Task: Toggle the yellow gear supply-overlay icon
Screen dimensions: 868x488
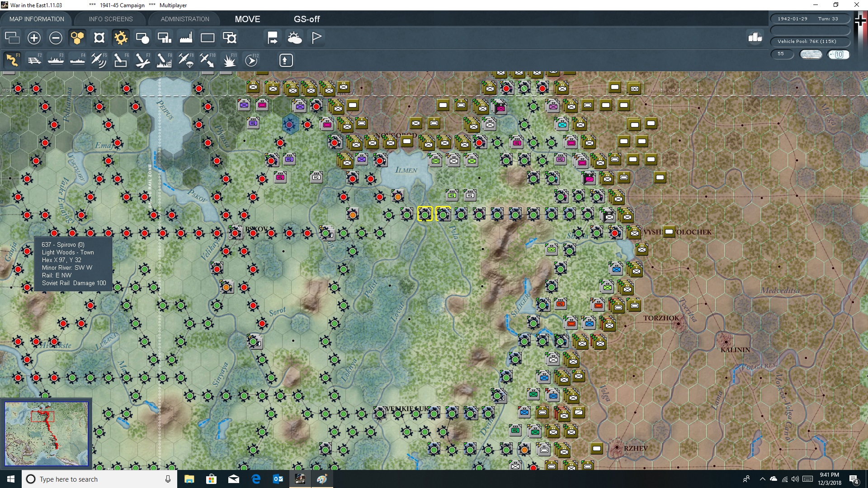Action: coord(121,38)
